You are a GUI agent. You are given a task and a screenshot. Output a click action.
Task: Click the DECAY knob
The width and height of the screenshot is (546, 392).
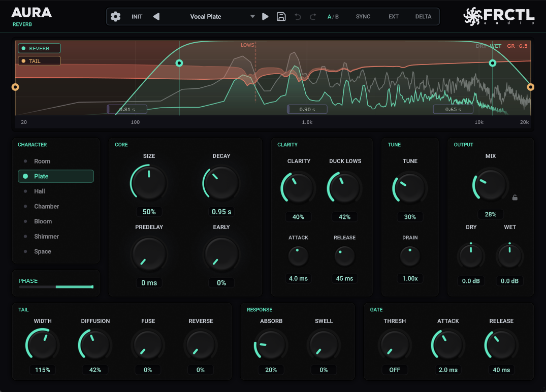(221, 182)
